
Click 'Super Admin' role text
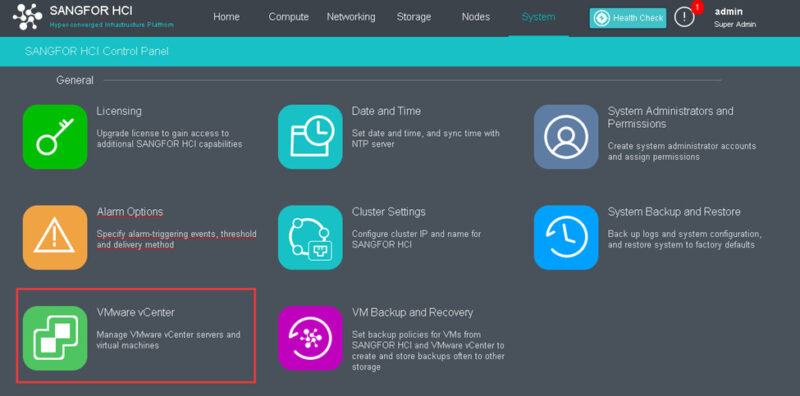pos(735,24)
